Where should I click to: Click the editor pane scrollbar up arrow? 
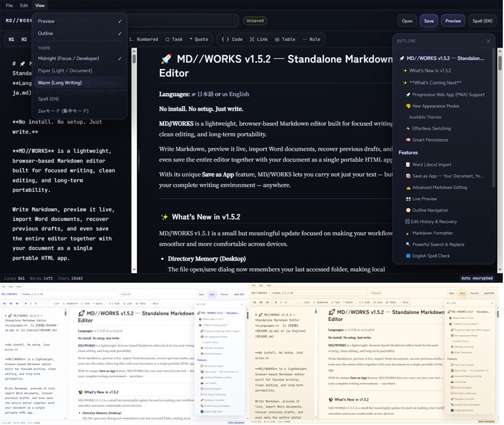coord(134,51)
